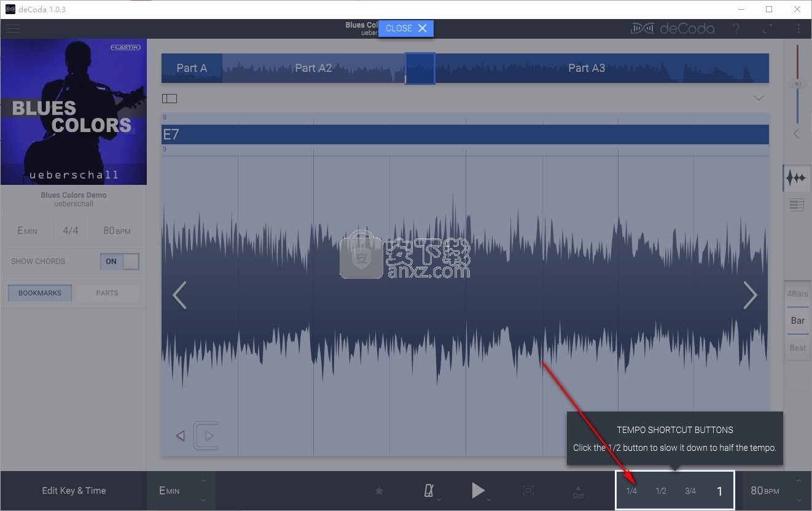This screenshot has height=511, width=812.
Task: Click the E7 chord bar
Action: [465, 135]
